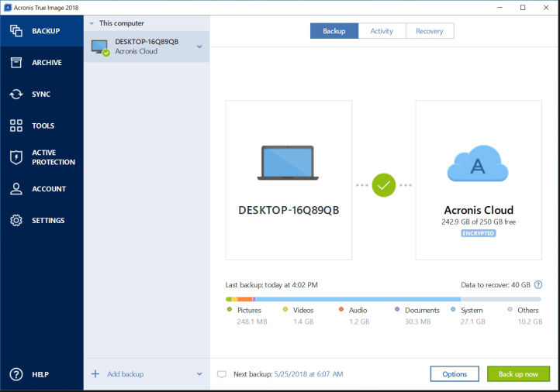Click the Acronis Cloud destination icon
The width and height of the screenshot is (560, 392).
pos(478,163)
